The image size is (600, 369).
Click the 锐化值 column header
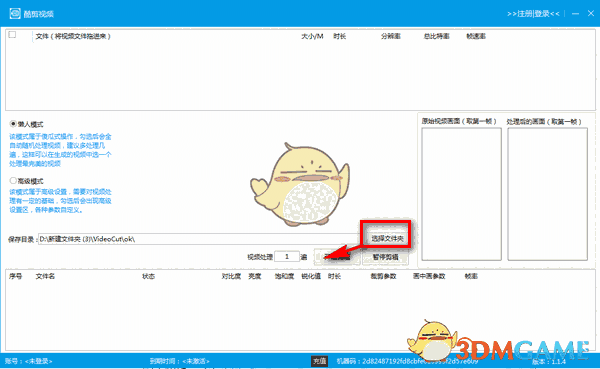[x=311, y=276]
